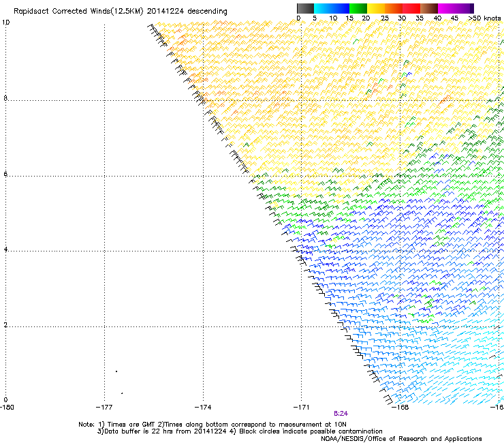Click the plot title 'Rapidscat Corrected Winds(12.5KM)'
Screen dimensions: 504x443
[x=78, y=12]
